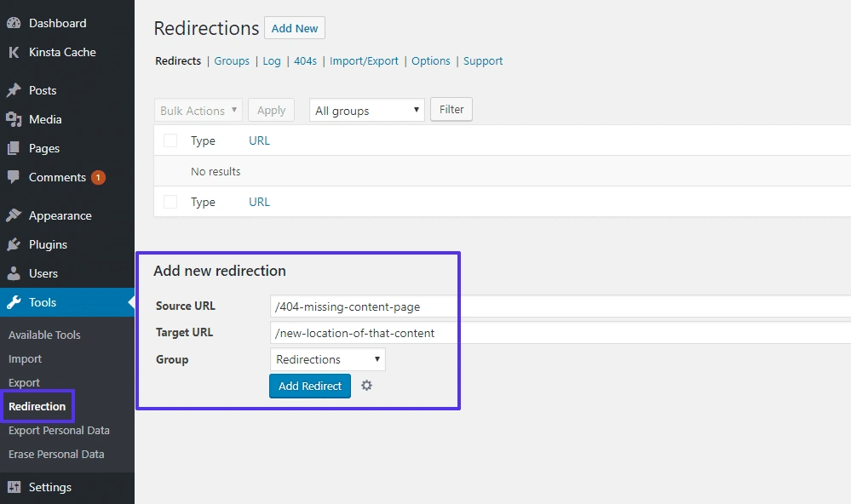
Task: Open the Group dropdown showing Redirections
Action: (x=327, y=358)
